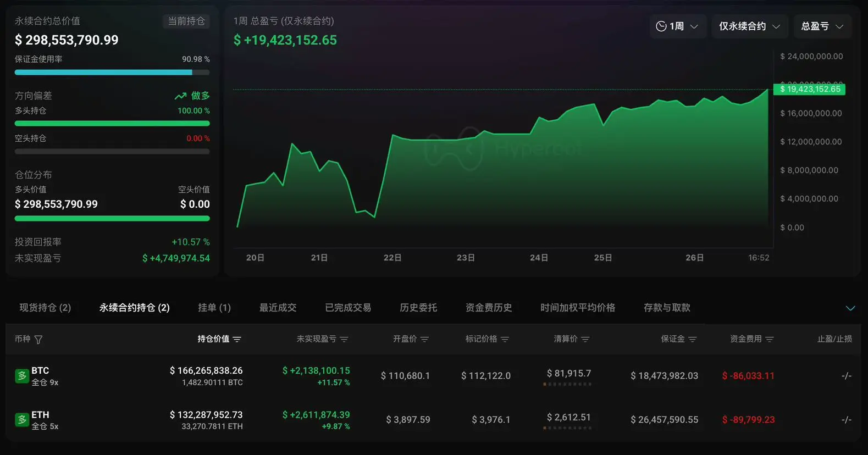Open the 已完成交易 tab
Viewport: 868px width, 455px height.
(348, 308)
